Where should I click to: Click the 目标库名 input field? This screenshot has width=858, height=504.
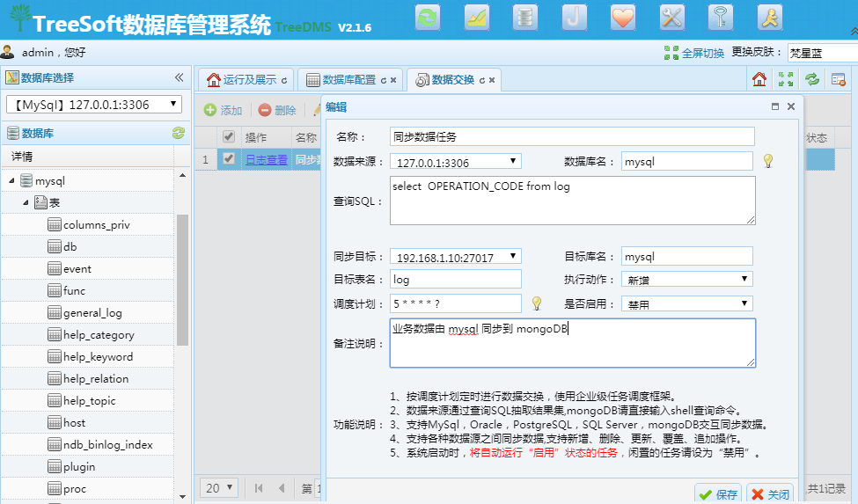pyautogui.click(x=687, y=256)
